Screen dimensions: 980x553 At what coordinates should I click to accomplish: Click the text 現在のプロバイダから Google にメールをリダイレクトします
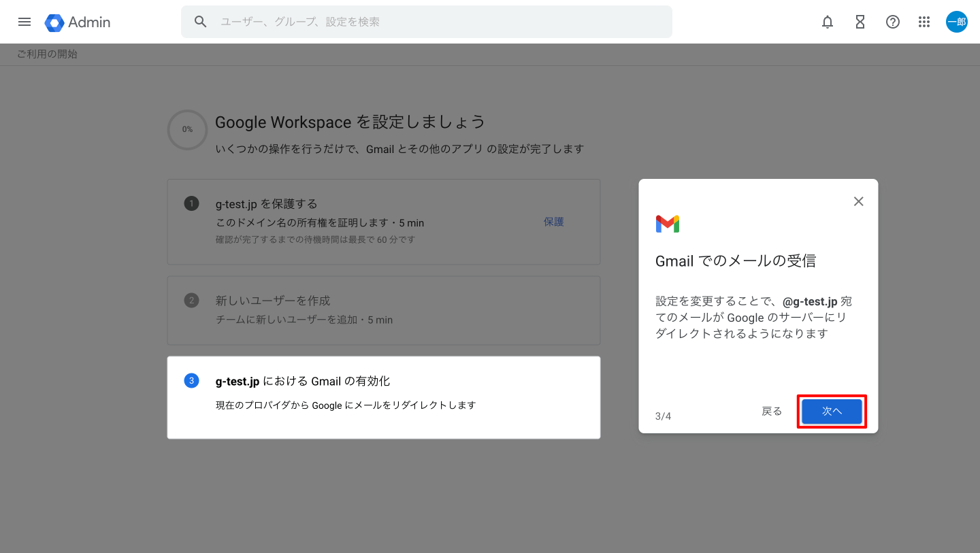pos(346,405)
